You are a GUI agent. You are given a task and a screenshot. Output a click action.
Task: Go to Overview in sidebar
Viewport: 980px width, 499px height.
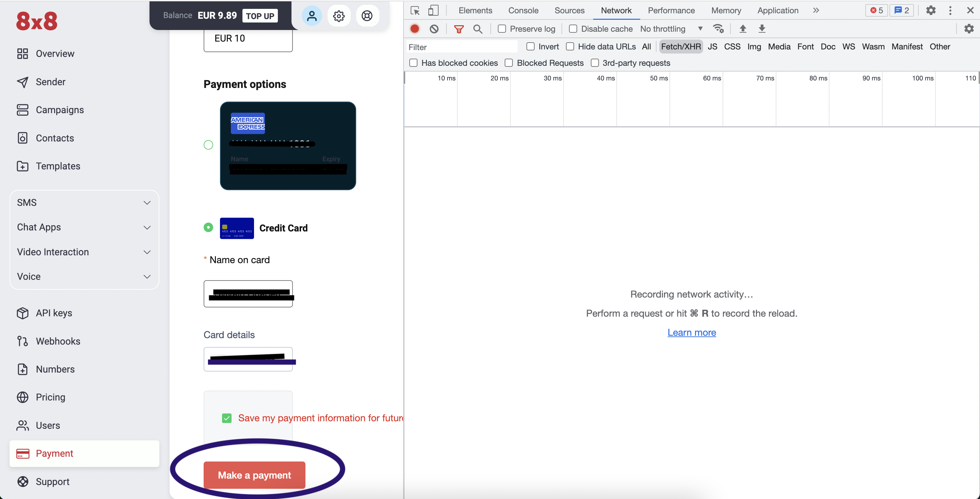[x=46, y=53]
